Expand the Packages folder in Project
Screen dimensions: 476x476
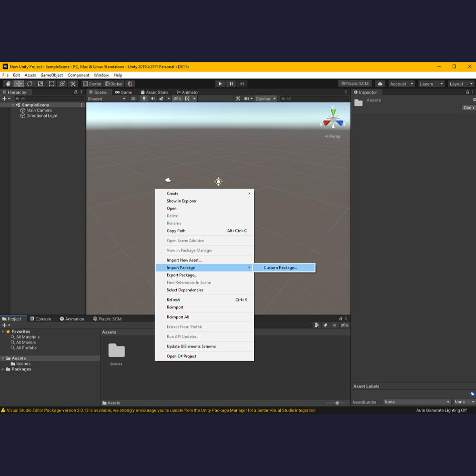click(x=3, y=369)
